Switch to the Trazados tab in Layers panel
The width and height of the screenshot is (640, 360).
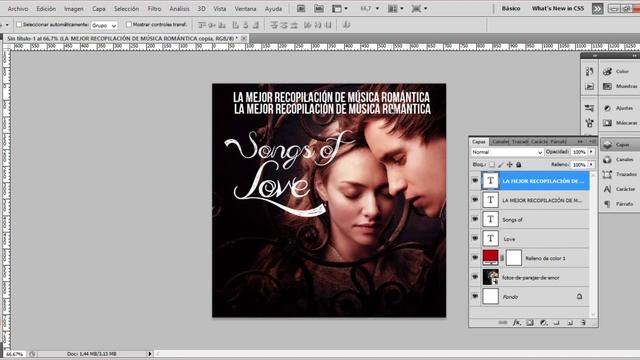tap(520, 142)
